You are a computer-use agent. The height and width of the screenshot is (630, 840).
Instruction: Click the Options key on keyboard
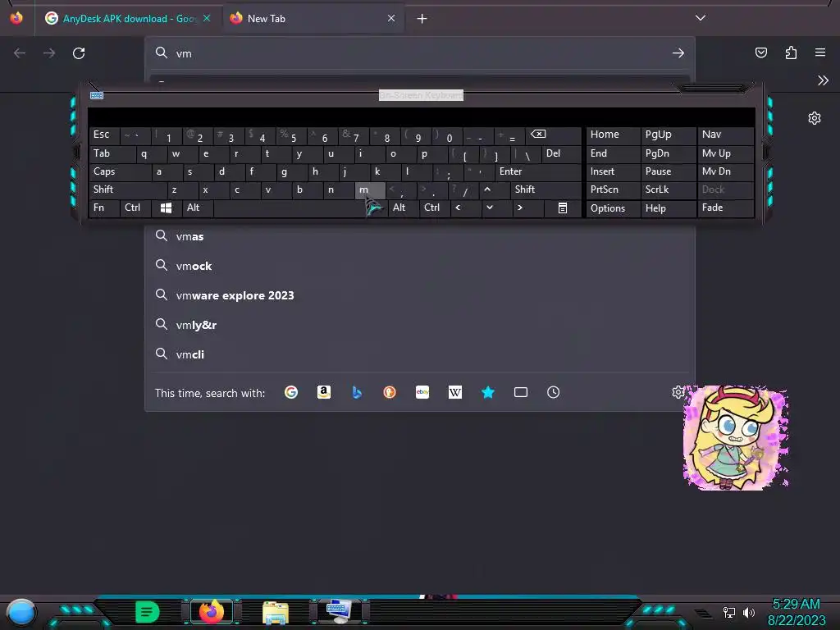click(613, 208)
